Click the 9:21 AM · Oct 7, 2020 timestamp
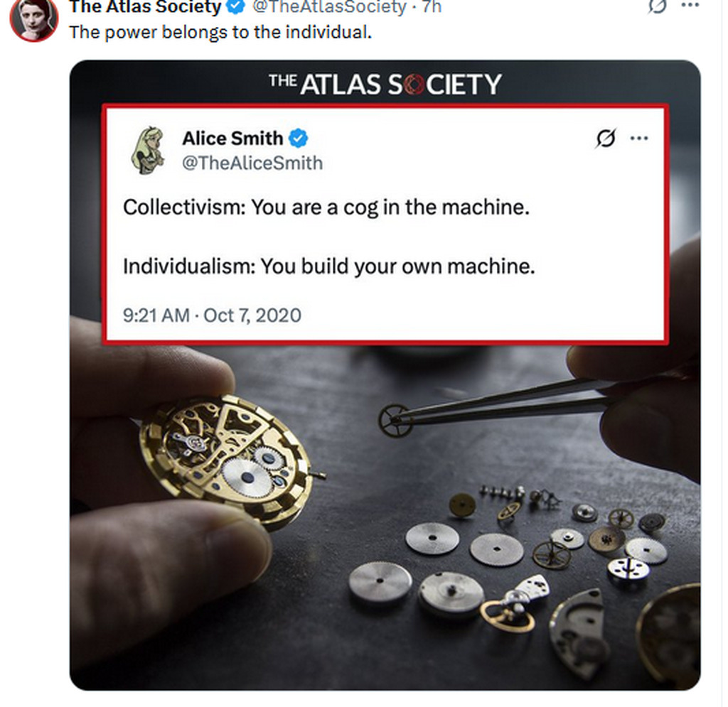Image resolution: width=728 pixels, height=707 pixels. (x=212, y=315)
